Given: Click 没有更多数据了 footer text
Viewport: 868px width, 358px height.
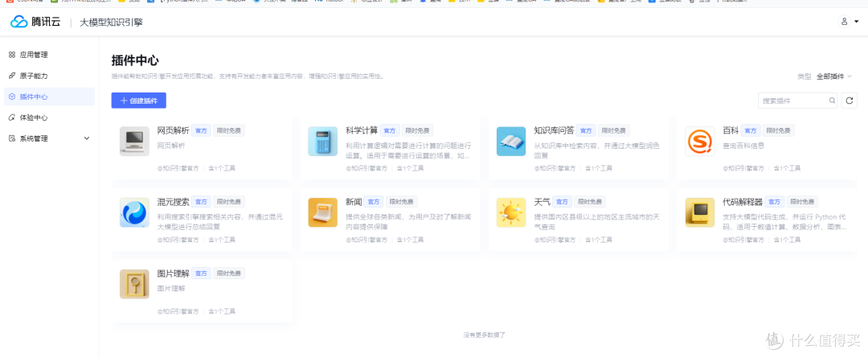Looking at the screenshot, I should (x=485, y=335).
